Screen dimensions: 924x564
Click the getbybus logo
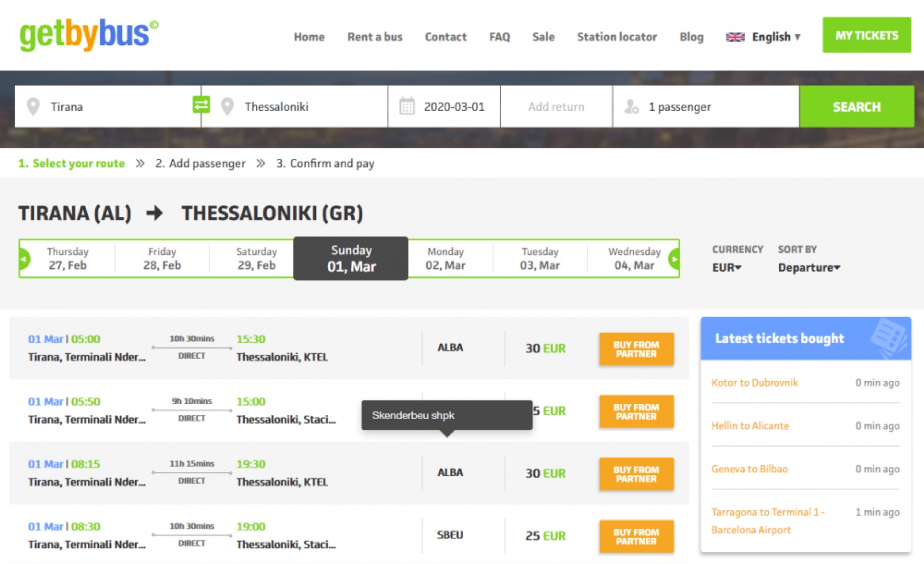89,35
